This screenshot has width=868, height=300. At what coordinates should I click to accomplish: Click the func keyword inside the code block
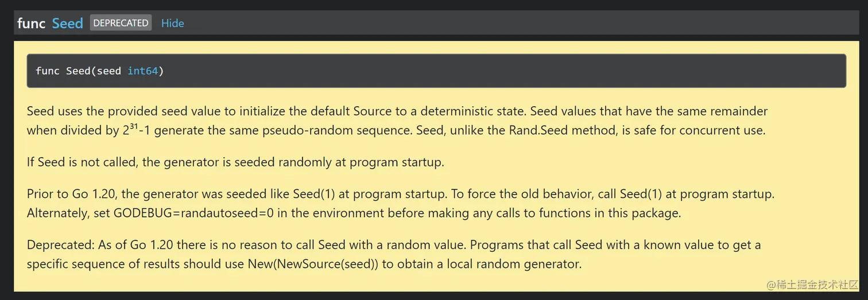[48, 71]
